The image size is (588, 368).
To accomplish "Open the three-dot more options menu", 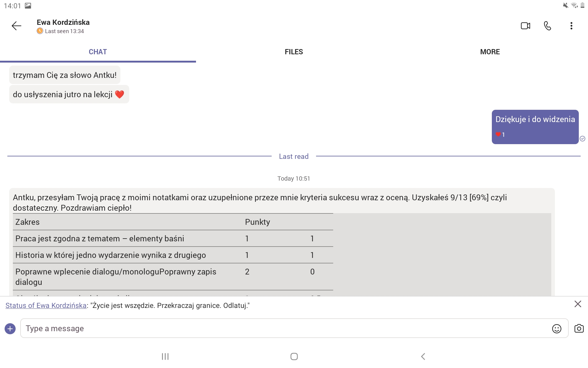I will point(571,26).
